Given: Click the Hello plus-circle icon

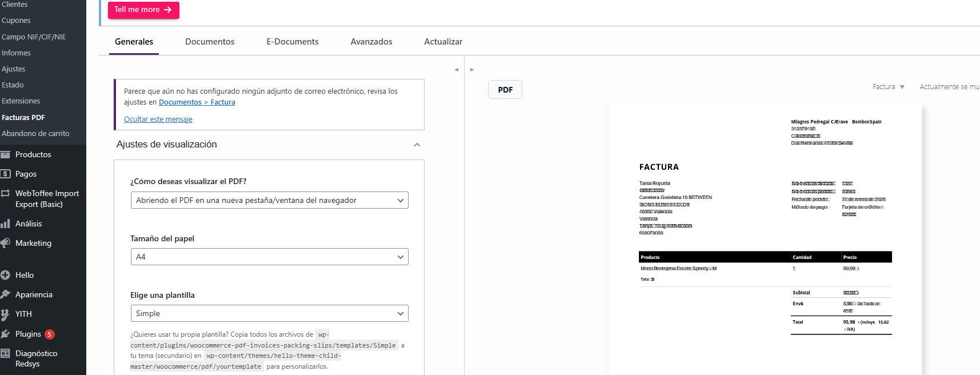Looking at the screenshot, I should point(6,275).
